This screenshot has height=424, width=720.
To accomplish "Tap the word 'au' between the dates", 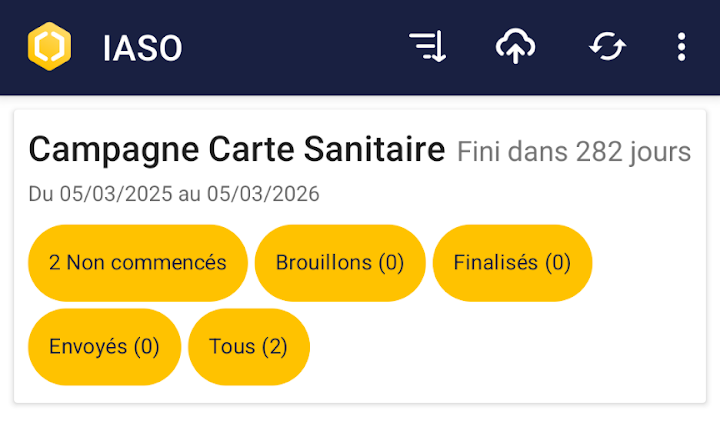I will click(190, 195).
